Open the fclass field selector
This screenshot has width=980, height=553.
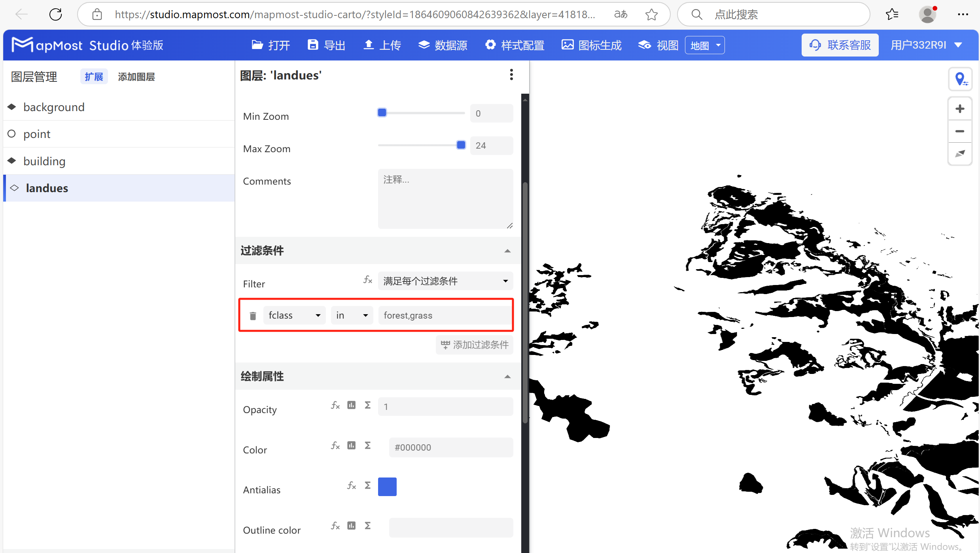click(294, 315)
